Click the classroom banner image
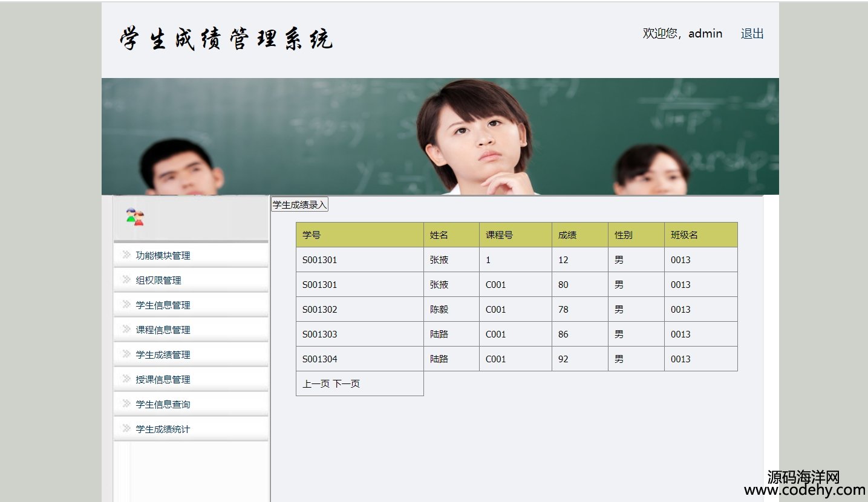 440,136
